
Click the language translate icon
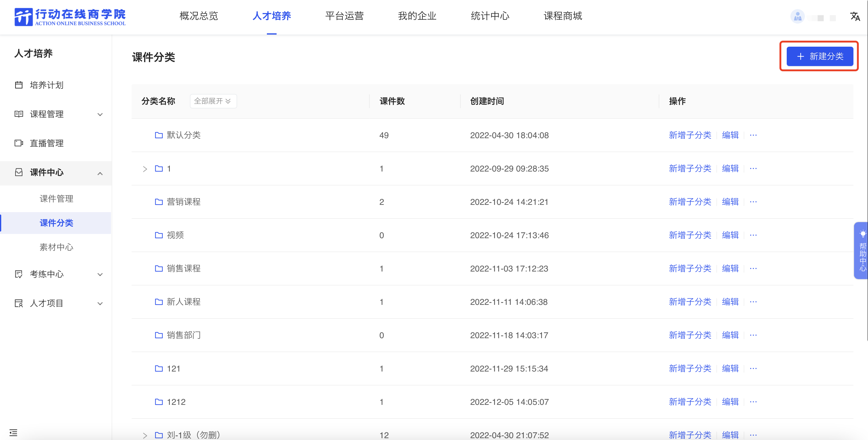tap(855, 16)
